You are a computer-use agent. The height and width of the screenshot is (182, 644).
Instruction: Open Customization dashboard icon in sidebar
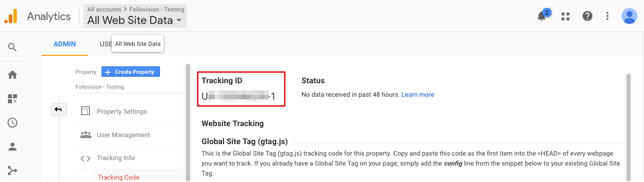[x=12, y=99]
